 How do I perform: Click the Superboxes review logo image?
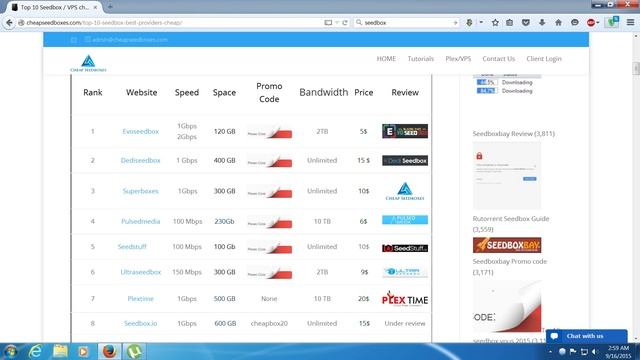coord(405,191)
